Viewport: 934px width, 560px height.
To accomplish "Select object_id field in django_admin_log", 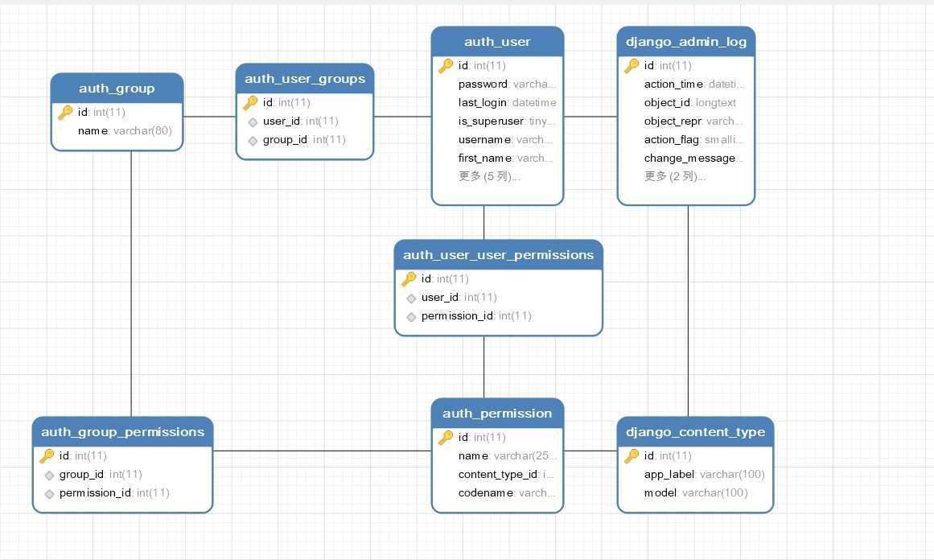I will [x=689, y=102].
